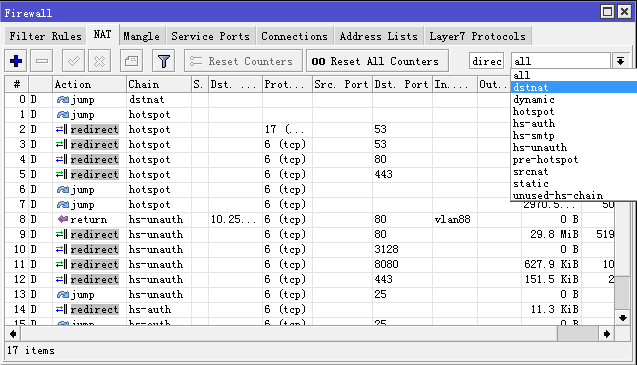Select hs-smtp in the dropdown list

(x=574, y=135)
